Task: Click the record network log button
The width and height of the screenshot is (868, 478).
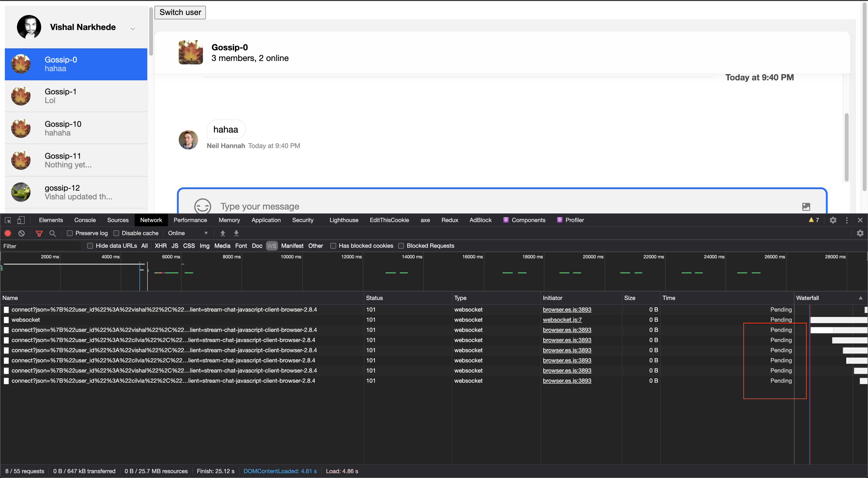Action: pyautogui.click(x=8, y=233)
